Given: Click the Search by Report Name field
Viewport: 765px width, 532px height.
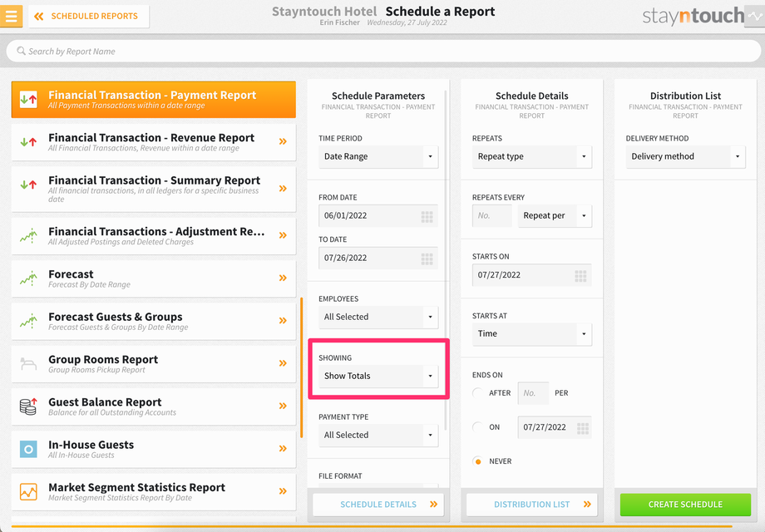Looking at the screenshot, I should (x=383, y=52).
